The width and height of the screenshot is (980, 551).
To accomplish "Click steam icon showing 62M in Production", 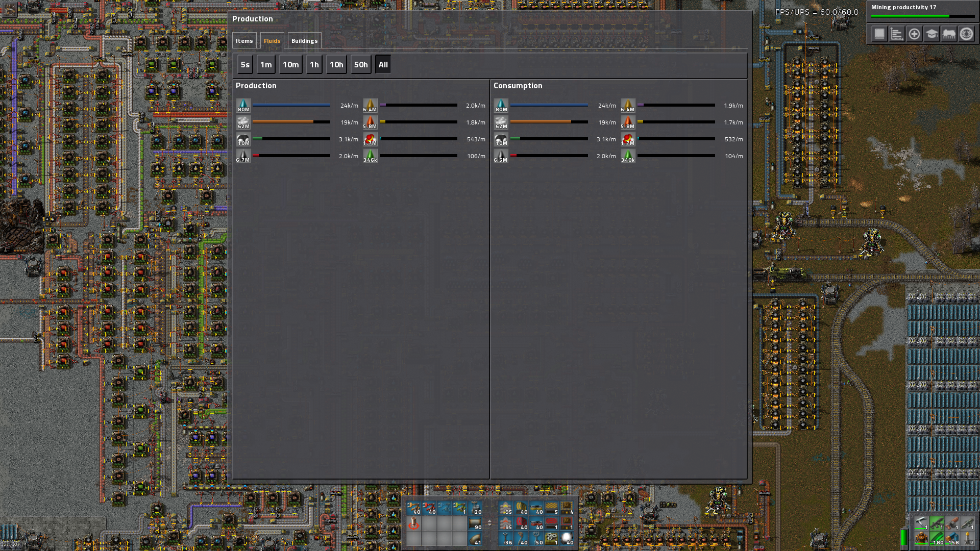I will 243,122.
